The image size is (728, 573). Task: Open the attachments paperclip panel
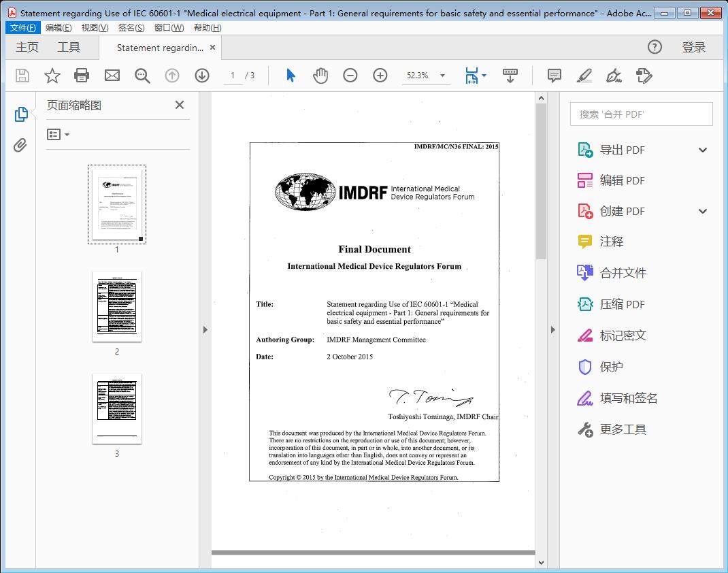(x=20, y=146)
